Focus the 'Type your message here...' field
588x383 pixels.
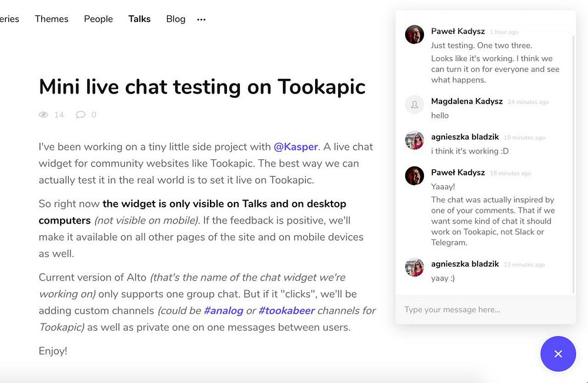pos(485,309)
